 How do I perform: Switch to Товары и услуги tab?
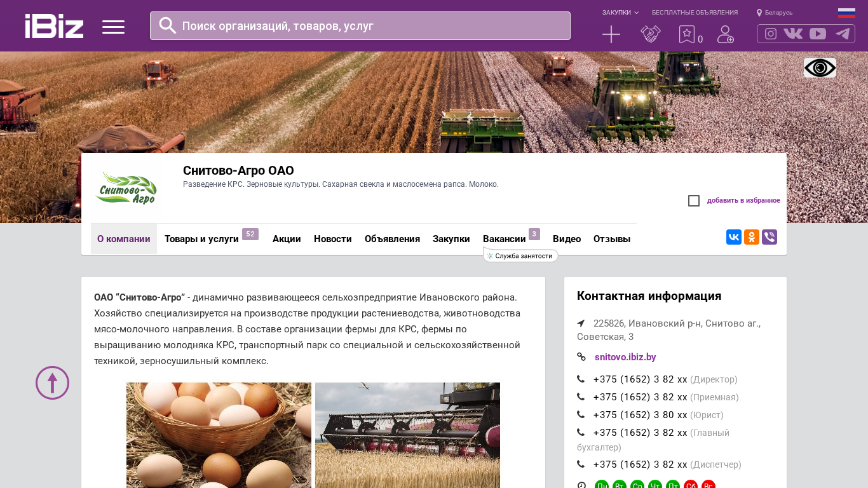[x=201, y=239]
